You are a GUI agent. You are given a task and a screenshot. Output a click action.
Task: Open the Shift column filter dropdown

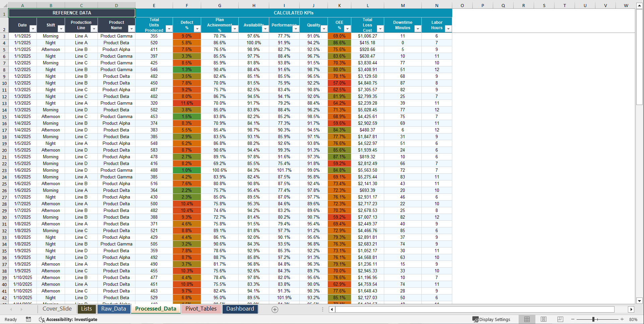(61, 29)
